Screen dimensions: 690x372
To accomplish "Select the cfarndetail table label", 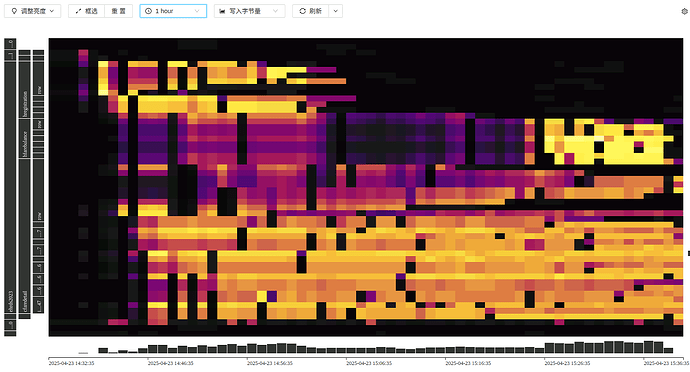I will [x=25, y=301].
